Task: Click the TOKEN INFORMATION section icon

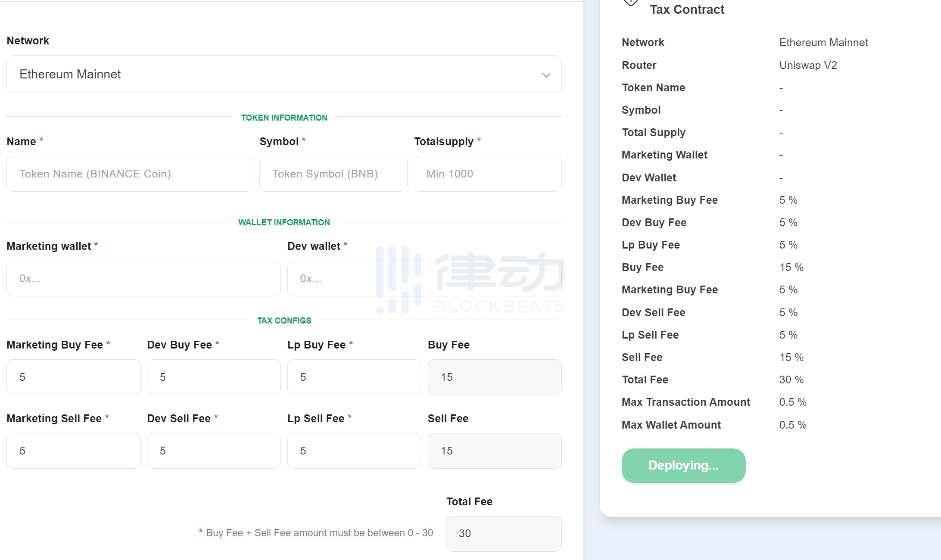Action: coord(284,118)
